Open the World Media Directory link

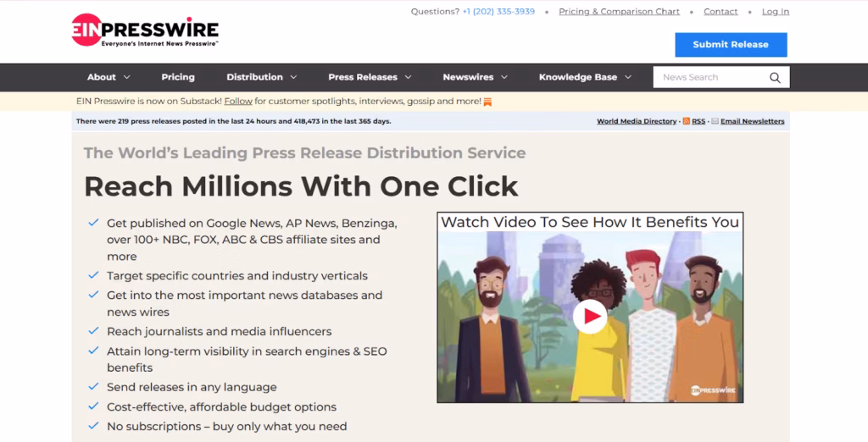point(637,121)
